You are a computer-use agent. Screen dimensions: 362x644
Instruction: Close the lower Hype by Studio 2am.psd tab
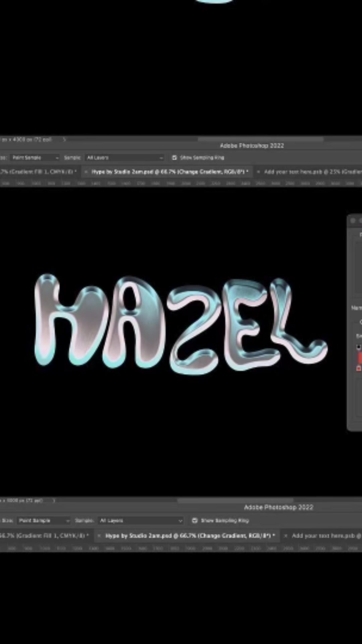coord(99,536)
